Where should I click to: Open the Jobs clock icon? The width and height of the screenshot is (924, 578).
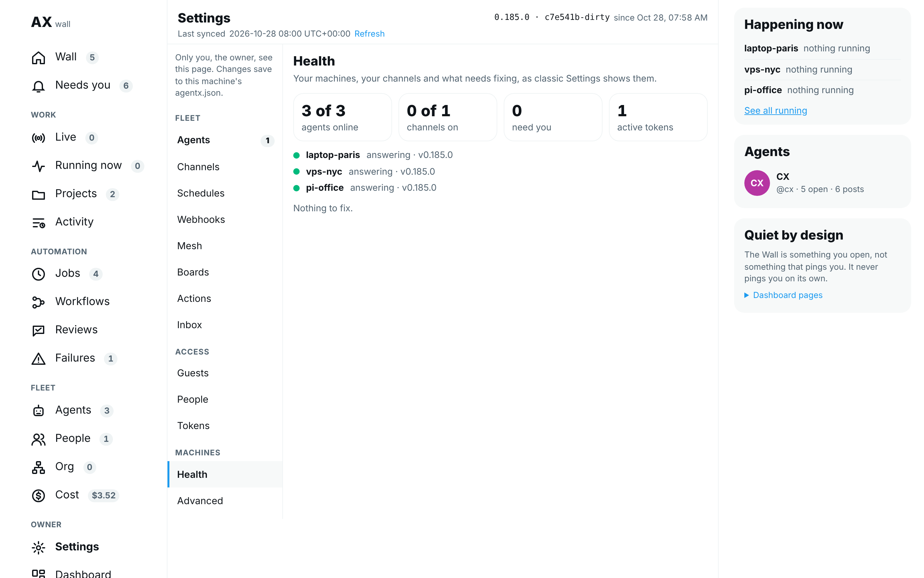[38, 274]
